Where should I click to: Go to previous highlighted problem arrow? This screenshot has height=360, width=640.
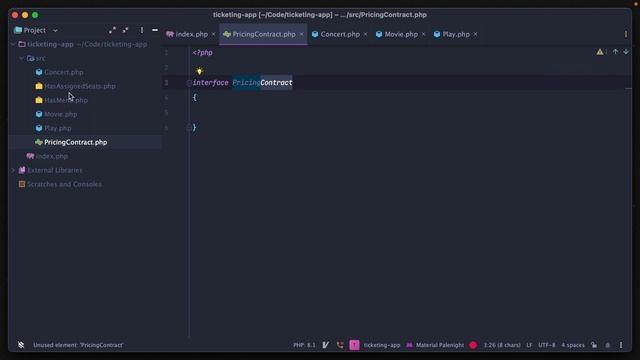tap(615, 52)
